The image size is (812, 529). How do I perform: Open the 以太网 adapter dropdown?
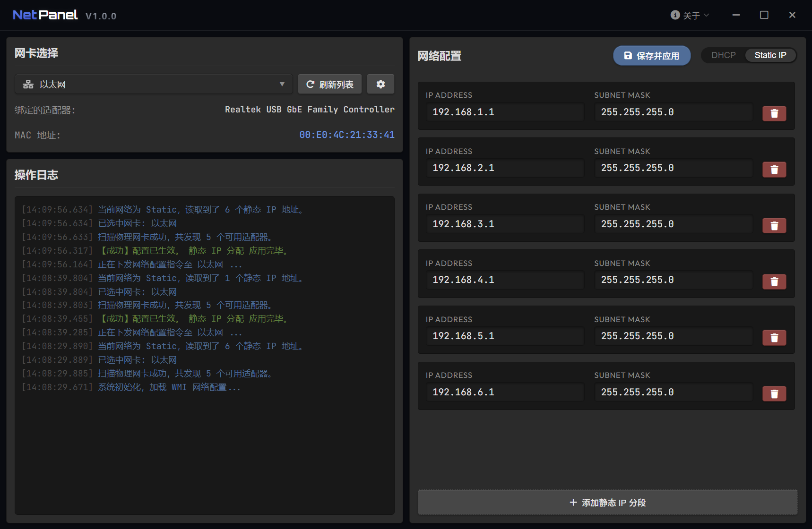pyautogui.click(x=154, y=84)
